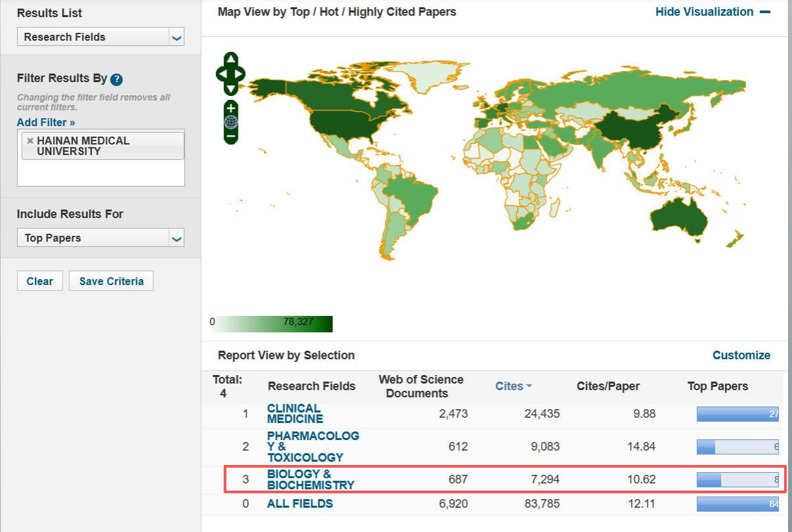Remove the Hainan Medical University filter
792x532 pixels.
(30, 141)
